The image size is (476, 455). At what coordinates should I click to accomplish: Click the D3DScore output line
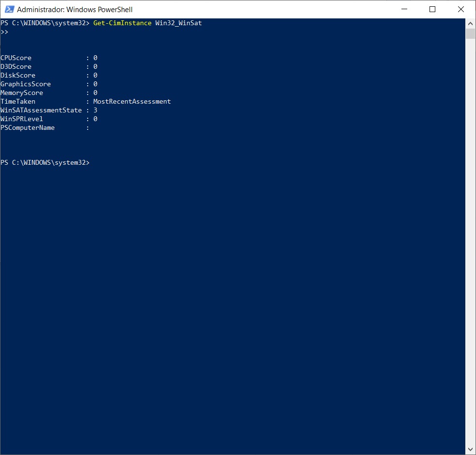coord(48,67)
